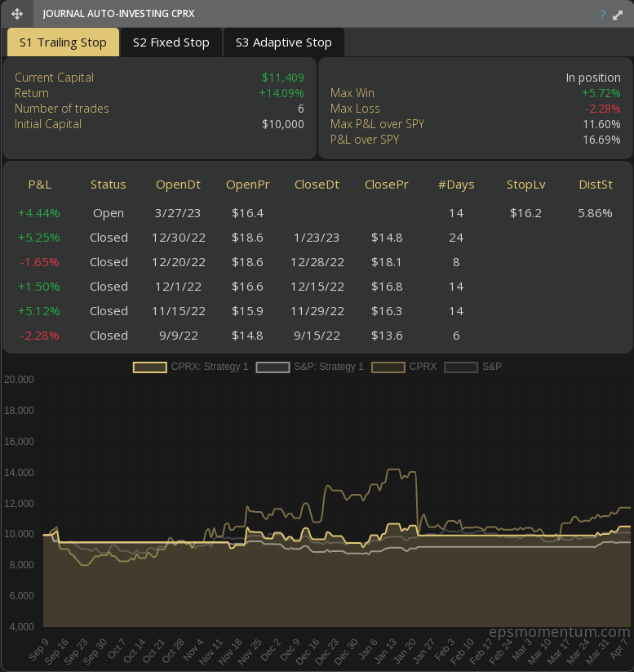Screen dimensions: 634x672
Task: Click the OpenDt column header
Action: click(178, 185)
